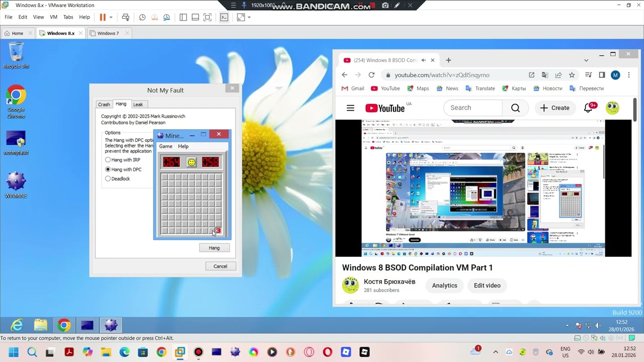This screenshot has width=644, height=362.
Task: Click the translate page icon in address bar
Action: (545, 75)
